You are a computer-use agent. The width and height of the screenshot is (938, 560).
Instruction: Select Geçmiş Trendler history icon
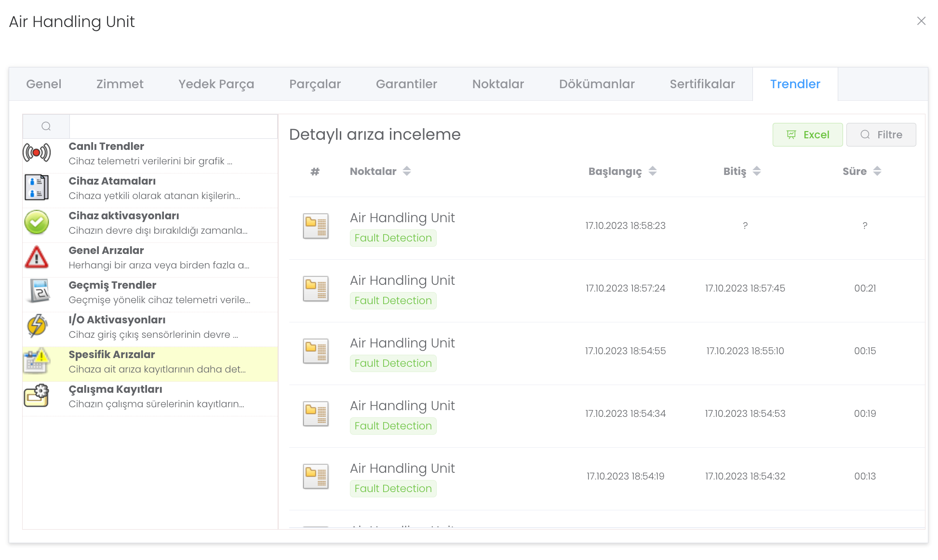[39, 291]
